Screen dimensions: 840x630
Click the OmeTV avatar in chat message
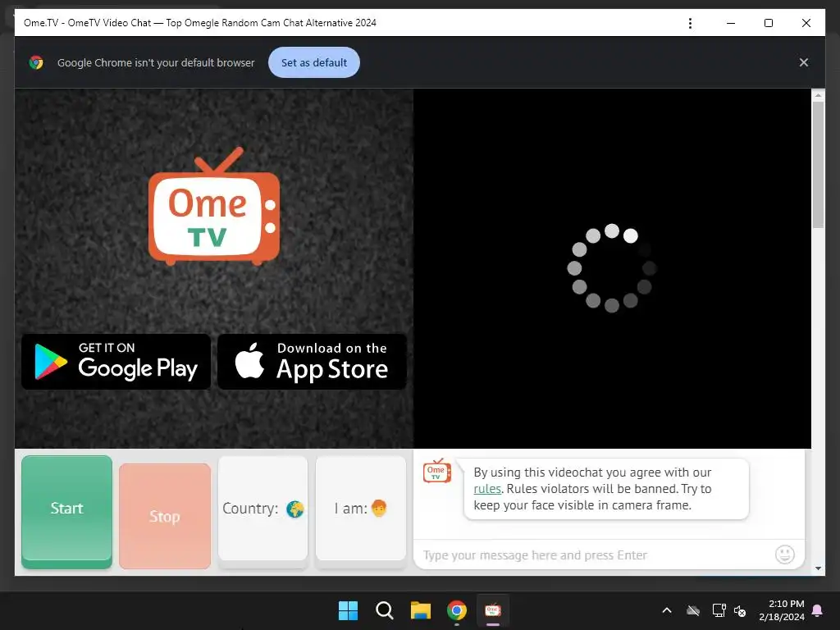[437, 471]
